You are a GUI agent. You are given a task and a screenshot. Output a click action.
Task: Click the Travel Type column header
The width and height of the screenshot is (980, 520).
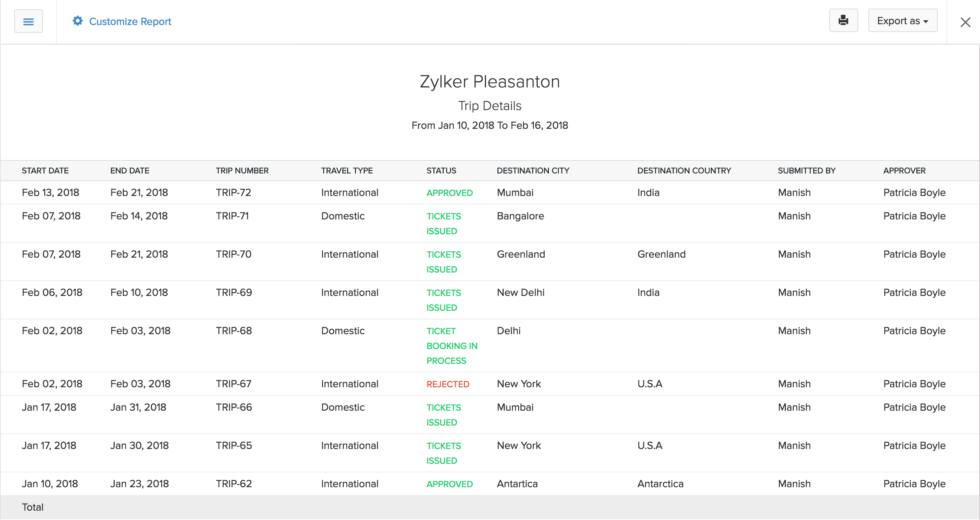[x=347, y=171]
